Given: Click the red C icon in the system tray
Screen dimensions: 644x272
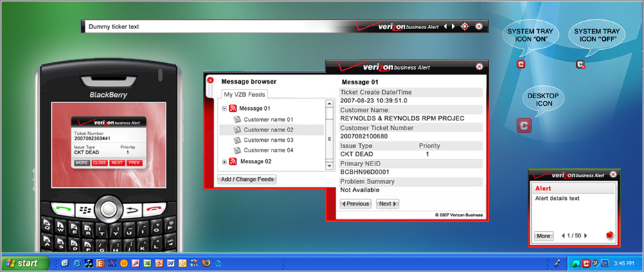Looking at the screenshot, I should coord(586,264).
